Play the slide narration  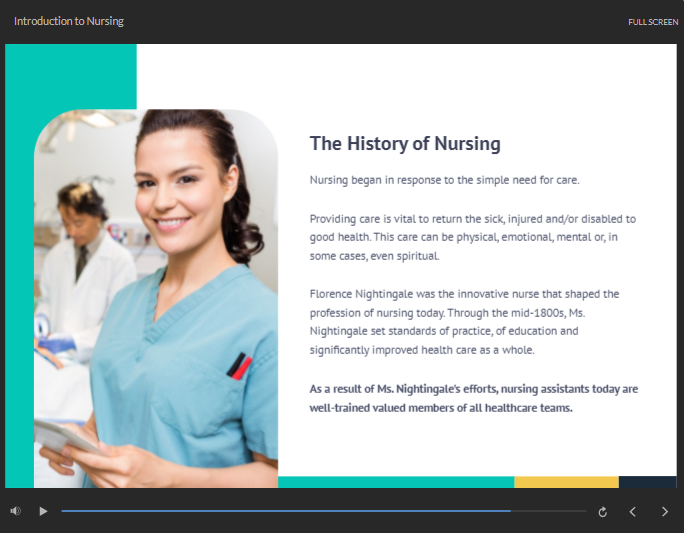[43, 511]
